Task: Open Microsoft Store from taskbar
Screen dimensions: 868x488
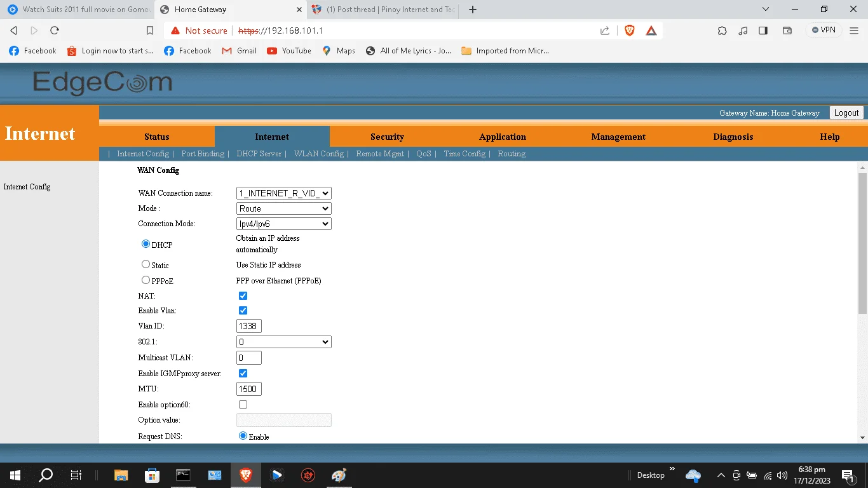Action: [153, 475]
